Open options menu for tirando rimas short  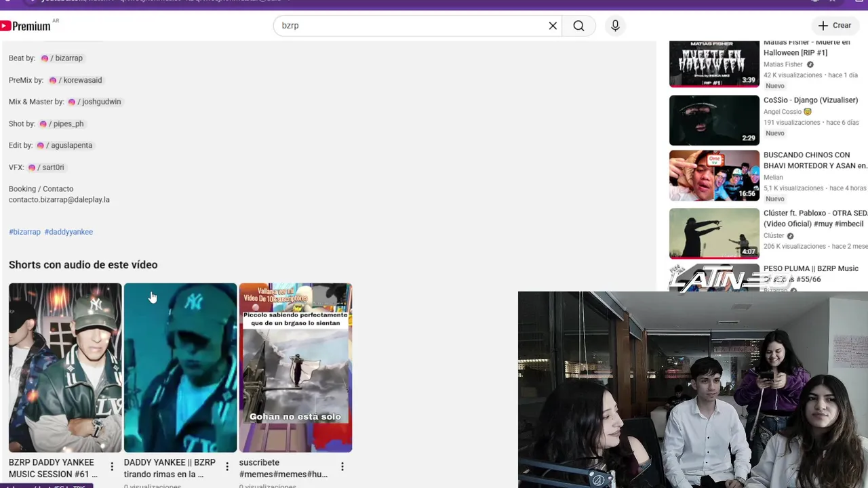tap(227, 467)
